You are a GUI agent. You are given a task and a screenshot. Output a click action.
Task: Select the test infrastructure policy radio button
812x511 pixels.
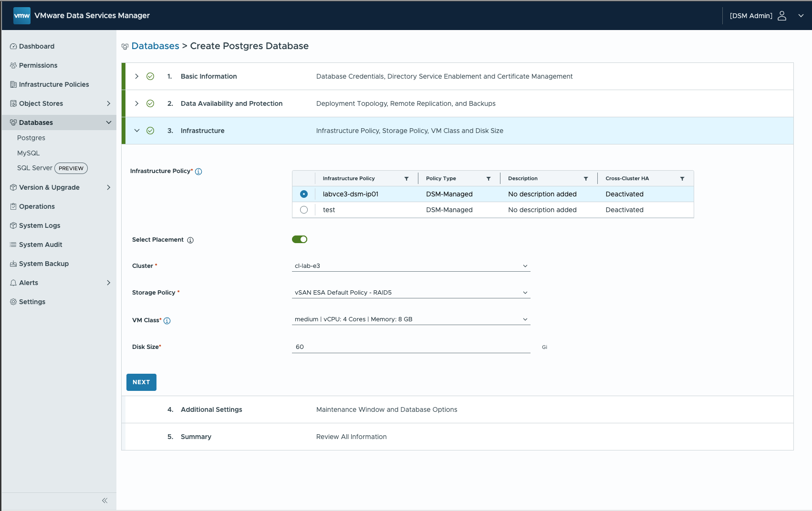coord(304,210)
